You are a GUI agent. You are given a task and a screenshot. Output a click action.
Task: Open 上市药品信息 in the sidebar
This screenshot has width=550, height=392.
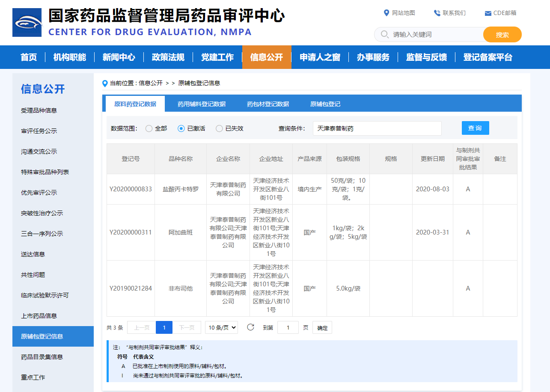click(x=39, y=316)
